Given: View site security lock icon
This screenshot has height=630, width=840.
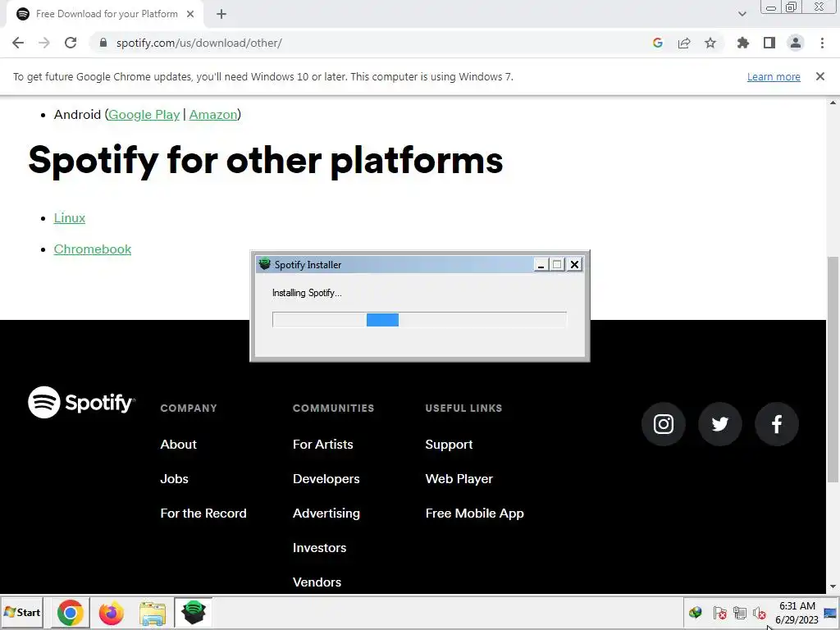Looking at the screenshot, I should [103, 43].
